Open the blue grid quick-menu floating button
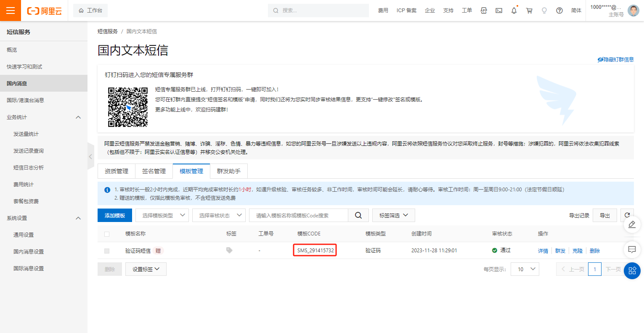Image resolution: width=644 pixels, height=333 pixels. pos(632,271)
